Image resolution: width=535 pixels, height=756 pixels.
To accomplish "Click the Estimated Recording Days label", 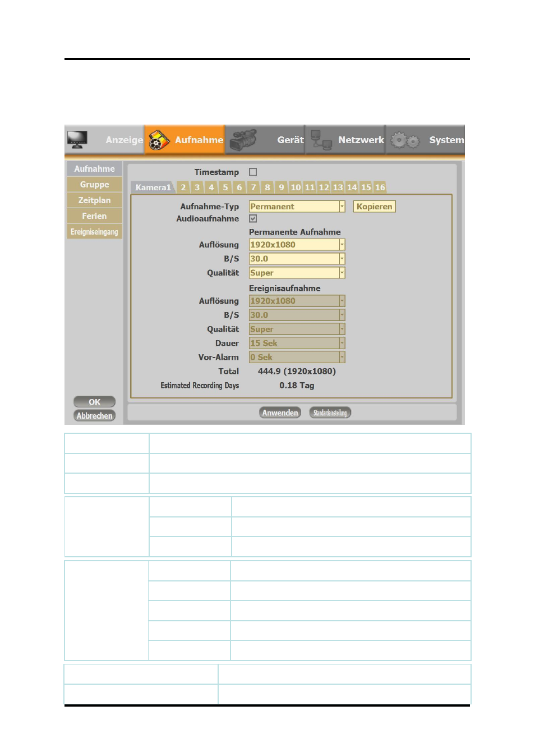I will point(200,386).
